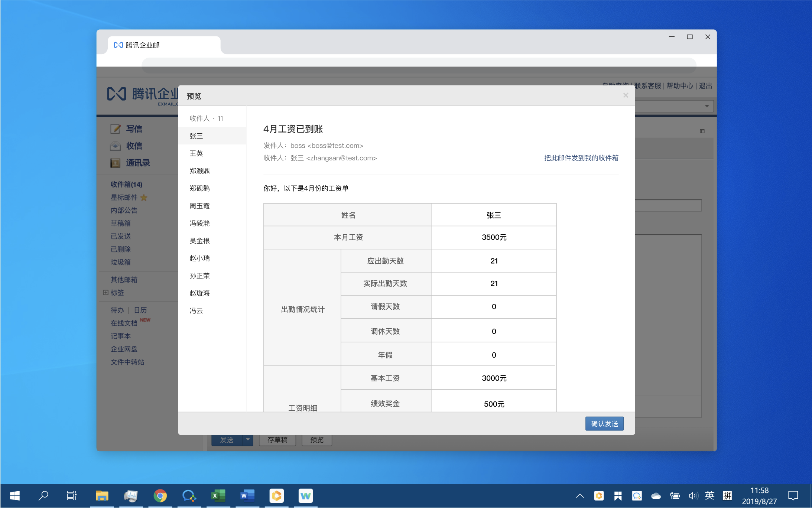The image size is (812, 508).
Task: Open Excel from the taskbar
Action: (x=218, y=496)
